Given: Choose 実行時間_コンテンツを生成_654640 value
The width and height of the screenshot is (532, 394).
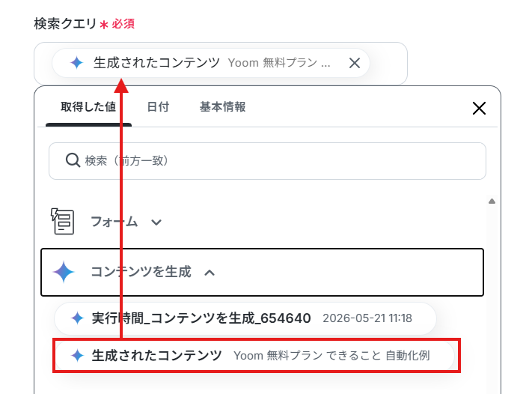Looking at the screenshot, I should coord(245,318).
